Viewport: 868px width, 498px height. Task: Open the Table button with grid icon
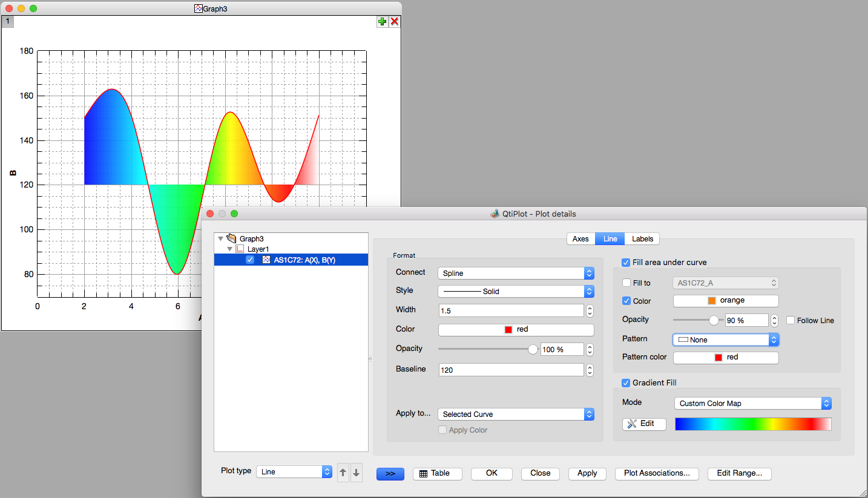[437, 474]
